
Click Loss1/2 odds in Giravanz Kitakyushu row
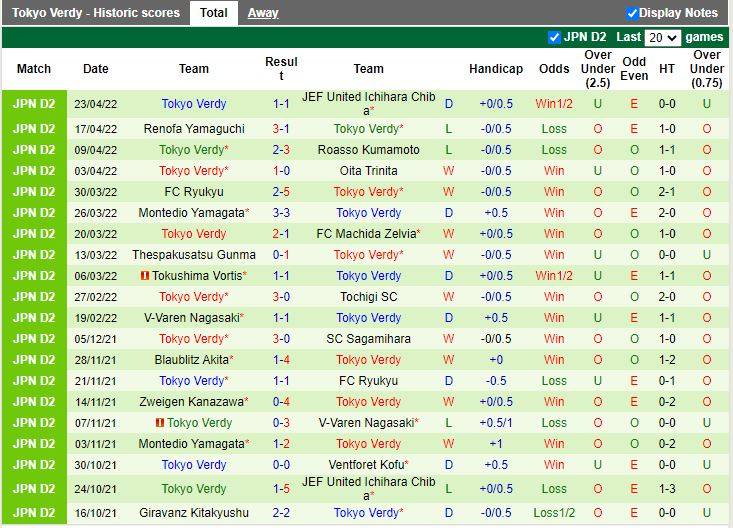click(554, 513)
